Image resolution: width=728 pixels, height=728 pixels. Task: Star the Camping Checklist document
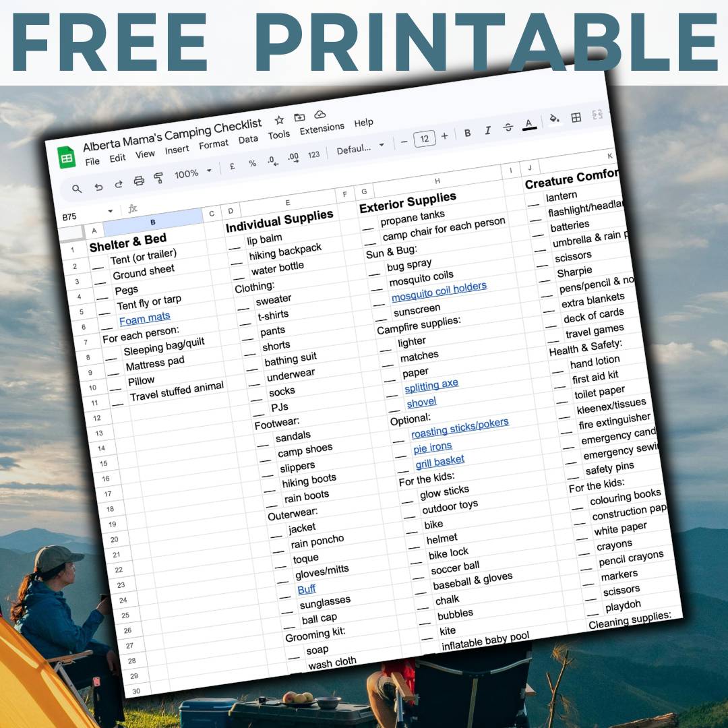(279, 120)
